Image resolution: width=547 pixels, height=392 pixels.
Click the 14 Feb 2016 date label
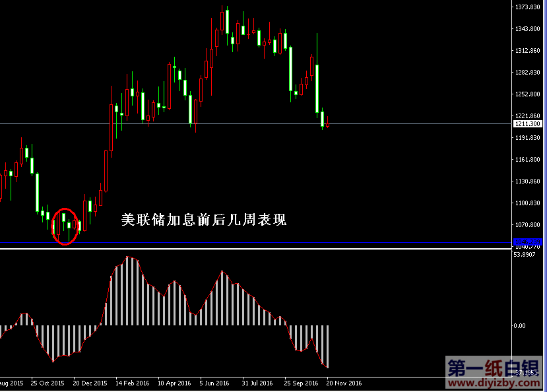click(x=132, y=383)
